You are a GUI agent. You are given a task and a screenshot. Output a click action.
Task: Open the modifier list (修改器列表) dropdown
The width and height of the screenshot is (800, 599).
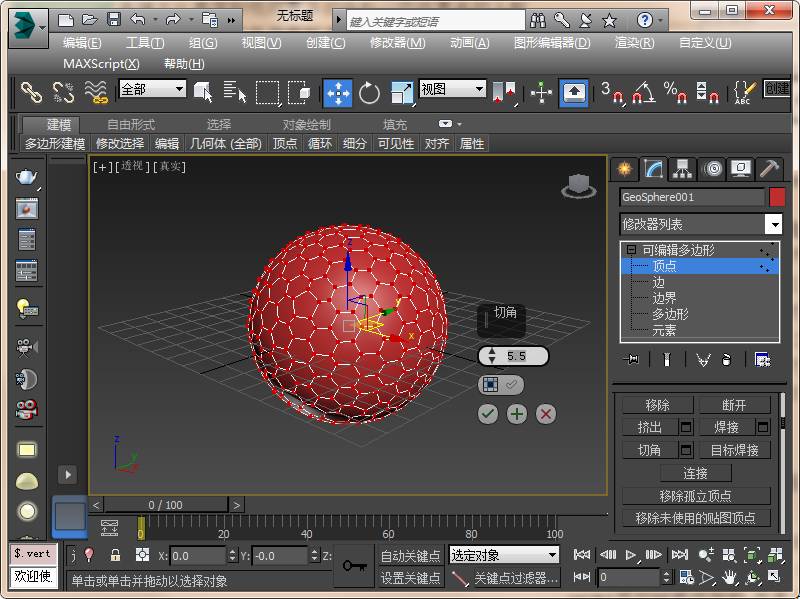(x=701, y=224)
